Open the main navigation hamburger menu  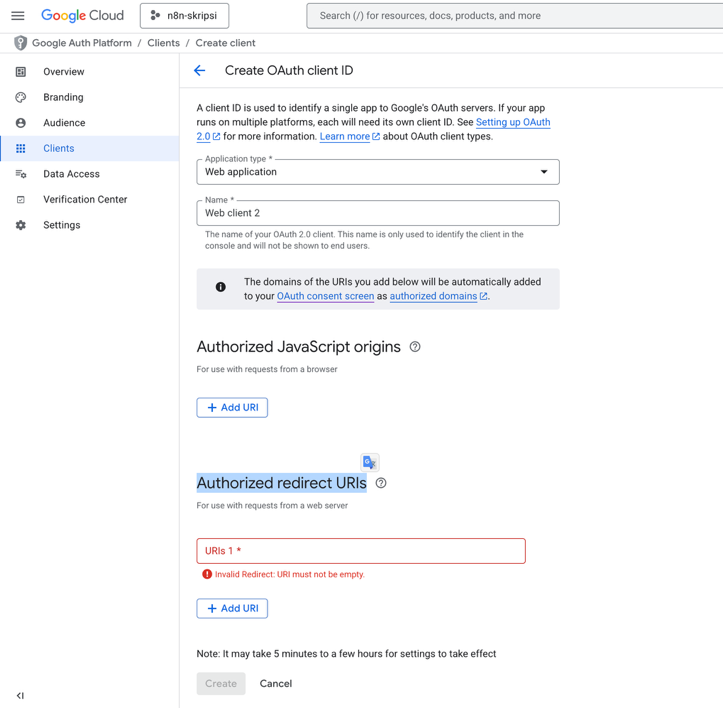tap(18, 16)
